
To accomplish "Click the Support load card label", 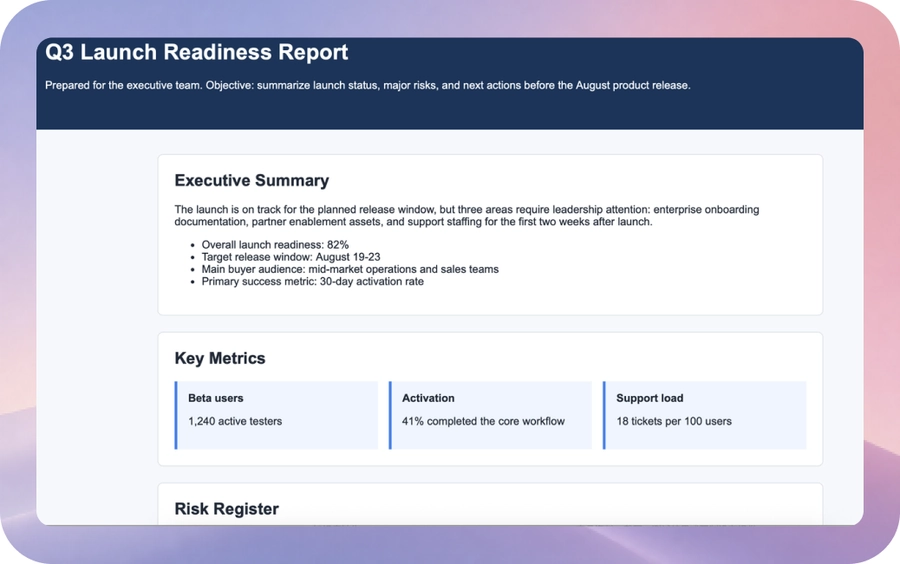I will (650, 398).
